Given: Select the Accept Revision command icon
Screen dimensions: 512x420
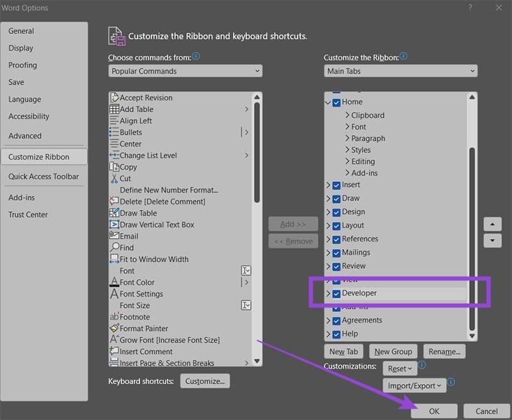Looking at the screenshot, I should (x=114, y=97).
